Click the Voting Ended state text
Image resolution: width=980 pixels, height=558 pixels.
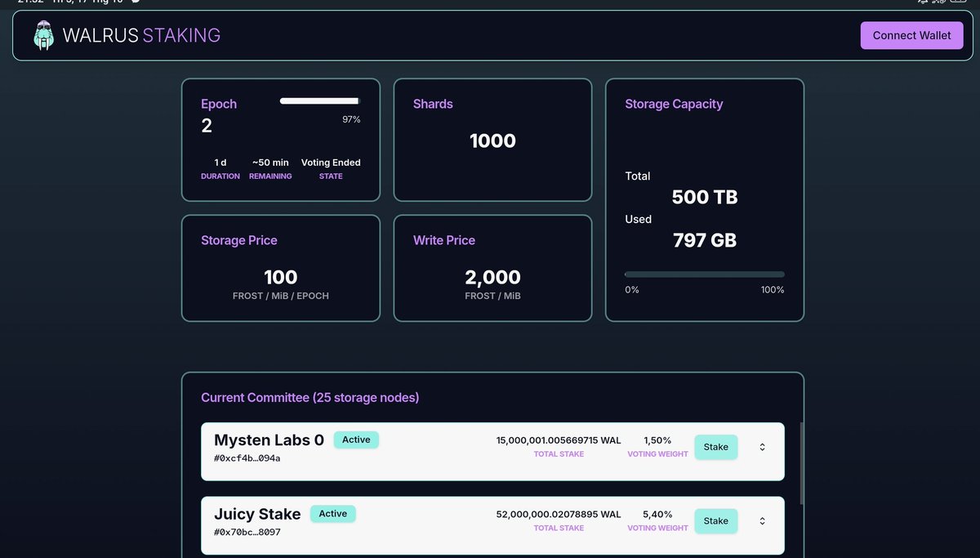[331, 163]
